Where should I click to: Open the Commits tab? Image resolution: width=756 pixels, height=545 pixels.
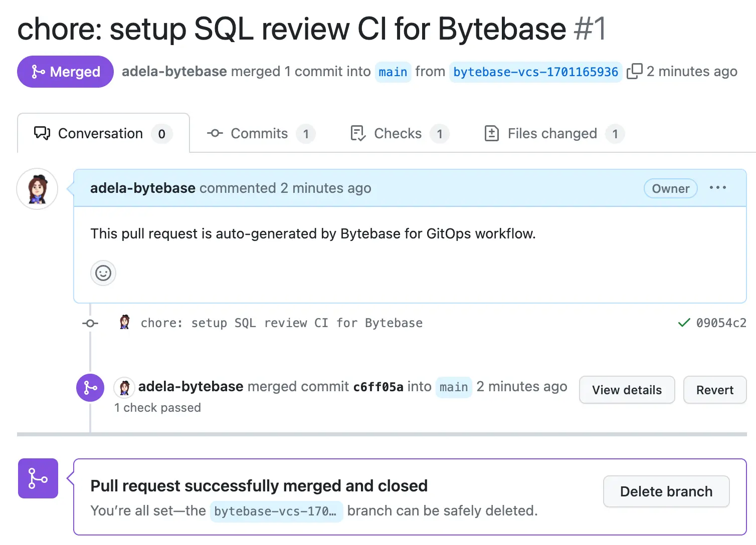(x=261, y=134)
